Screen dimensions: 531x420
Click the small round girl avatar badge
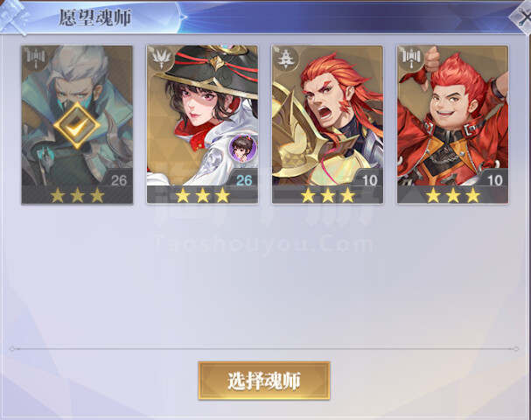[x=242, y=148]
